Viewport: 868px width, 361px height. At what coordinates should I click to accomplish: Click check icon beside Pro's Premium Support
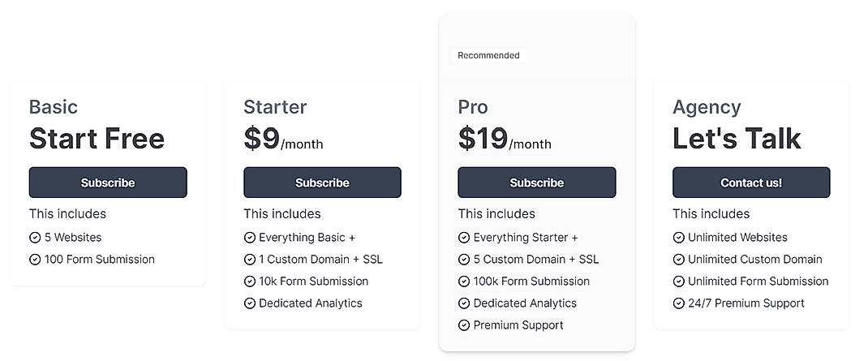464,325
